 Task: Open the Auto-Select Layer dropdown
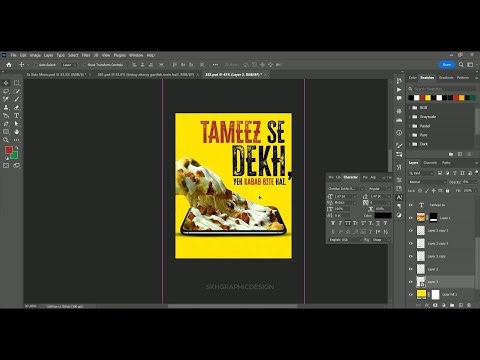point(69,65)
